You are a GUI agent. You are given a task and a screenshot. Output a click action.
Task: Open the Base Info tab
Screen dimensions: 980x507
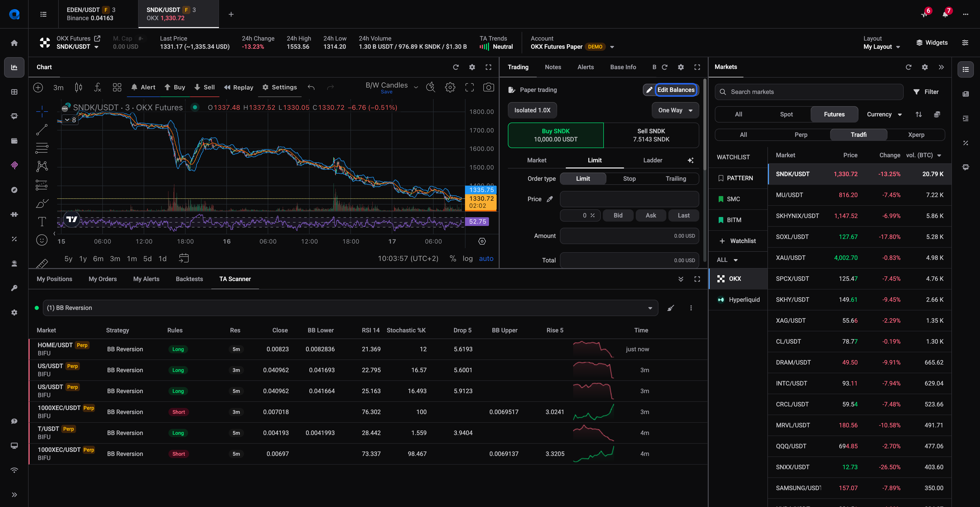click(623, 67)
